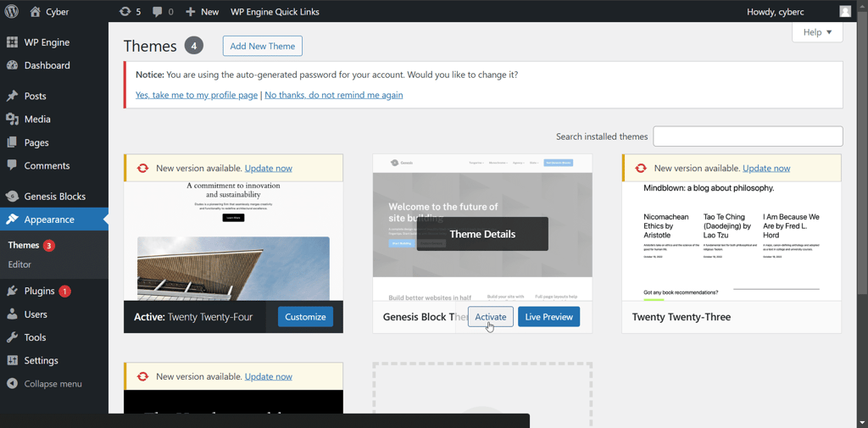The image size is (868, 428).
Task: Click the WP Engine sidebar icon
Action: (12, 42)
